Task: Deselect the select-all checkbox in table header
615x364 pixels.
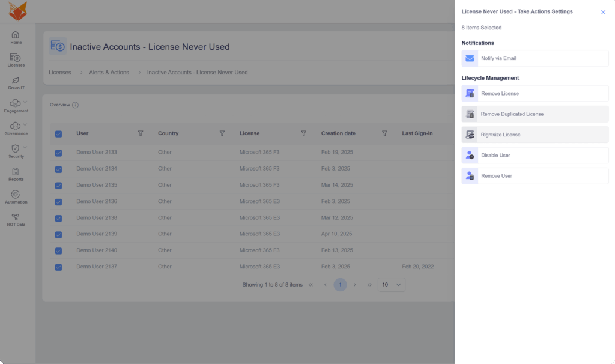Action: point(58,133)
